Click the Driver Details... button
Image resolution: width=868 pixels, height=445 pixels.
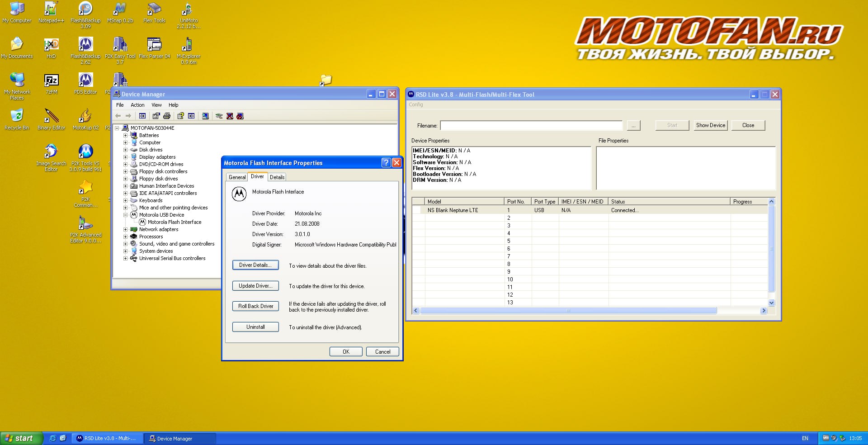255,265
